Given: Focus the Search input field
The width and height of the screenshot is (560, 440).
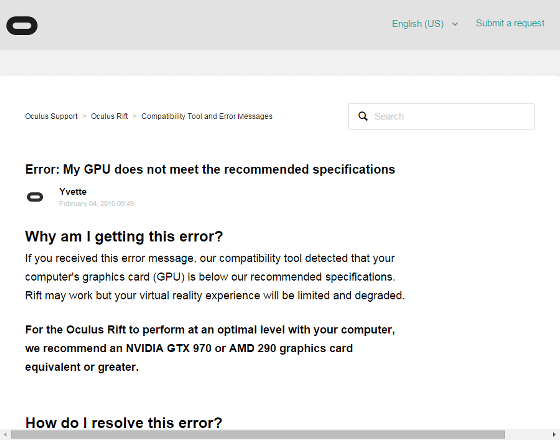Looking at the screenshot, I should 441,116.
